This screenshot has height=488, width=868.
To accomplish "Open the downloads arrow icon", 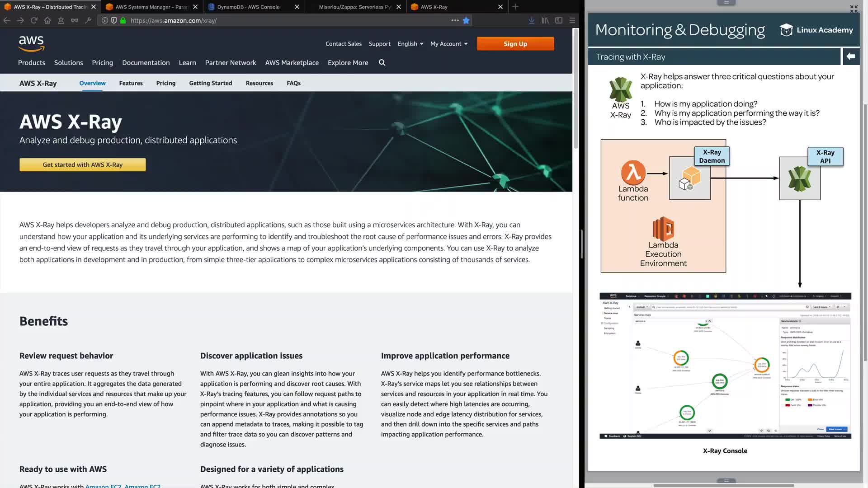I will [x=532, y=20].
